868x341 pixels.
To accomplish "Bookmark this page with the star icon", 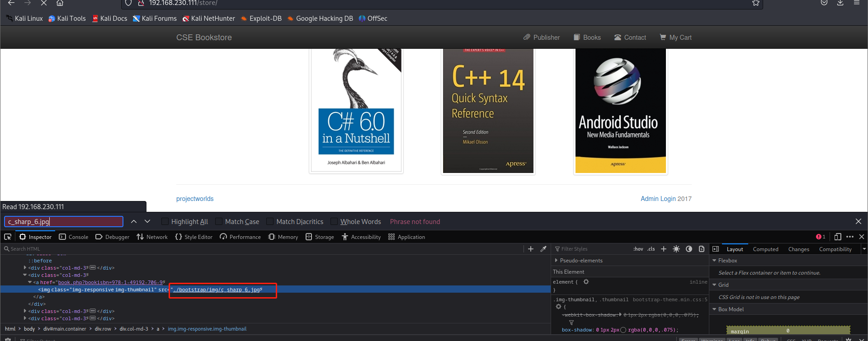I will pyautogui.click(x=755, y=3).
